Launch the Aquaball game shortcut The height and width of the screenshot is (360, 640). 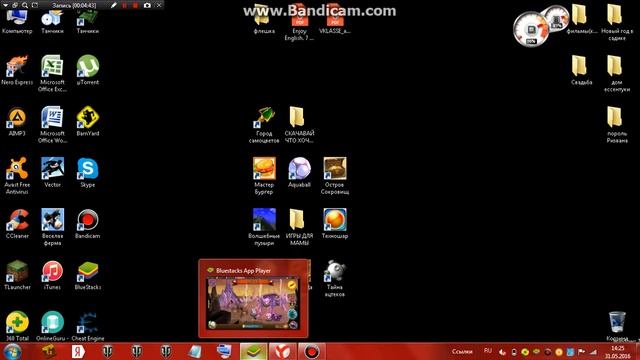click(299, 173)
